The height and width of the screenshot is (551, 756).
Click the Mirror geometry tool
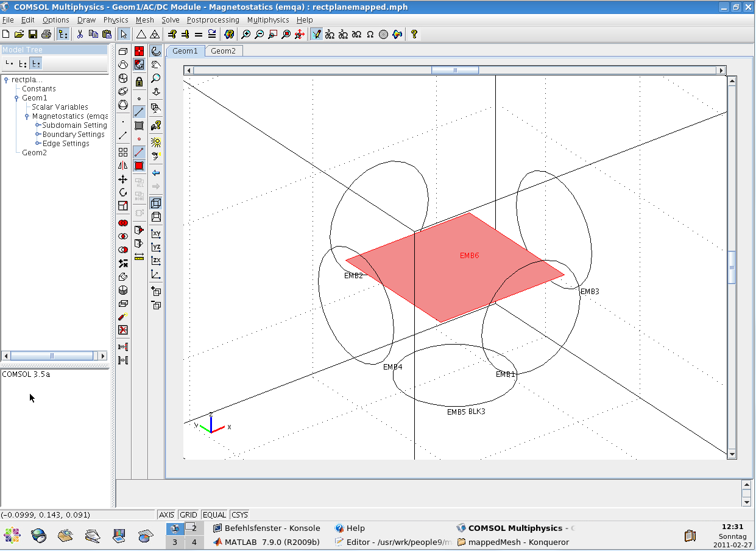[123, 166]
